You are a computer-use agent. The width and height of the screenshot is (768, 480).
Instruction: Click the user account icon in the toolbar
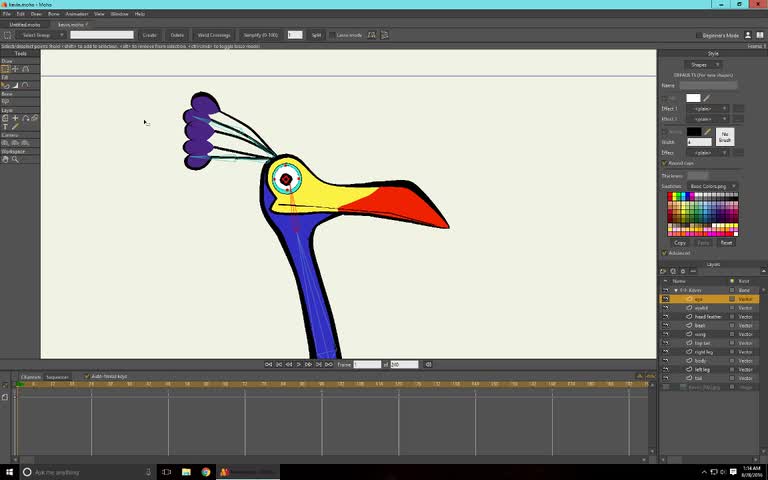click(748, 35)
